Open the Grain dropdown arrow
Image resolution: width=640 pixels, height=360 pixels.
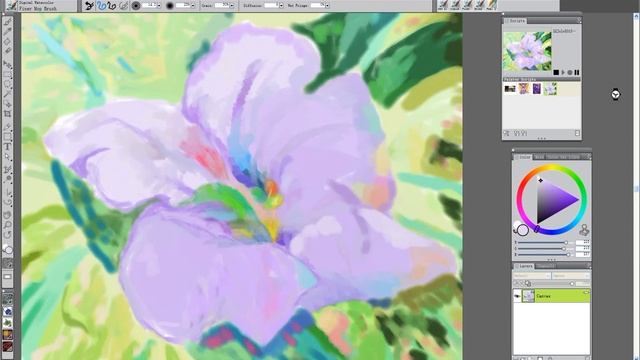(232, 6)
